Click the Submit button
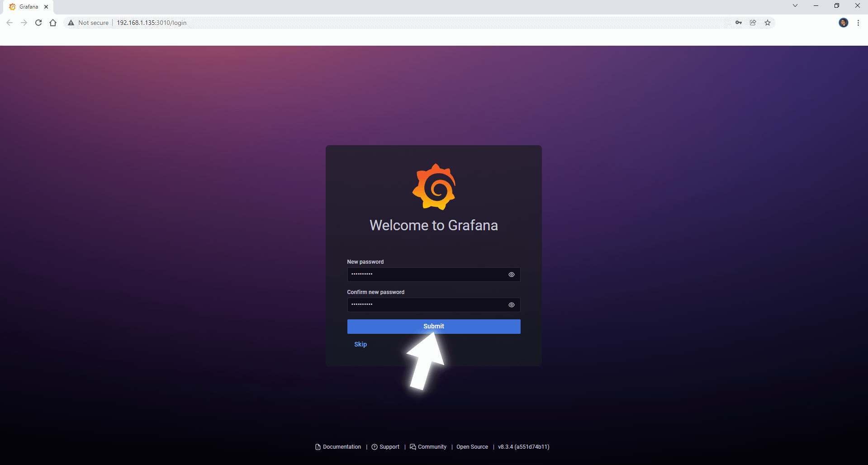Screen dimensions: 868x465 (x=434, y=326)
